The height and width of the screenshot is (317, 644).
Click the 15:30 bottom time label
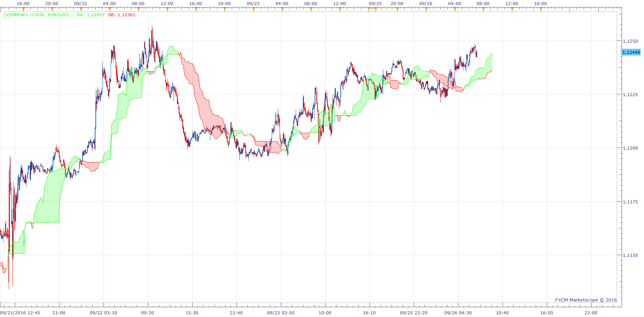[192, 313]
